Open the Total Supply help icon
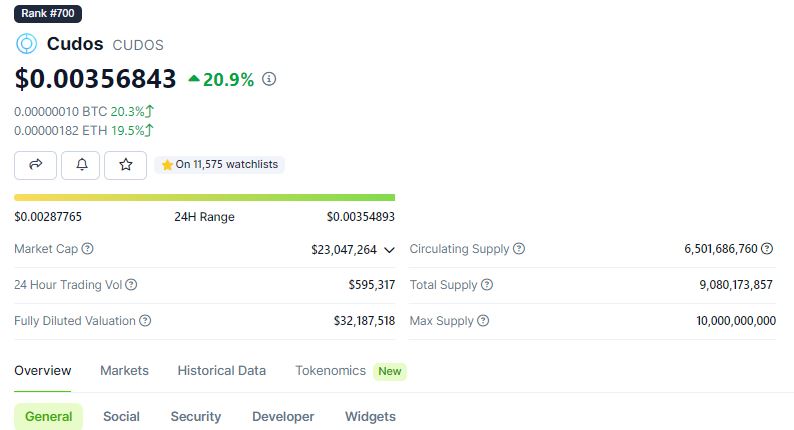 487,285
